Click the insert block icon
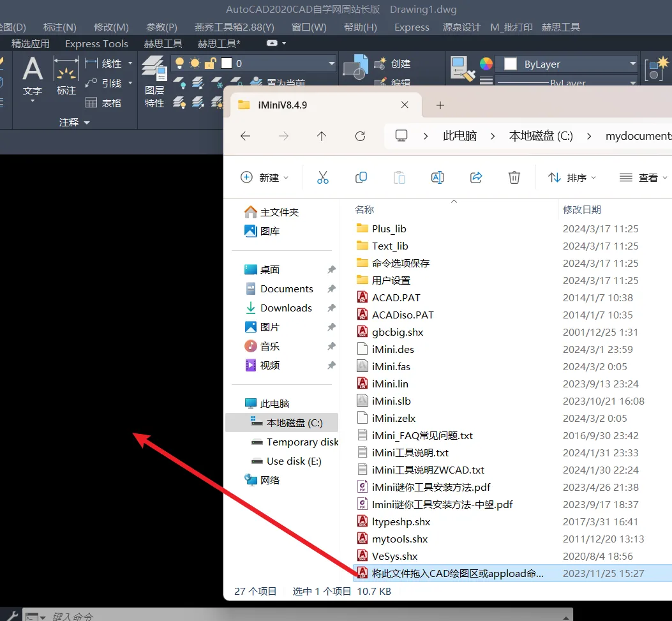This screenshot has height=621, width=672. [355, 66]
